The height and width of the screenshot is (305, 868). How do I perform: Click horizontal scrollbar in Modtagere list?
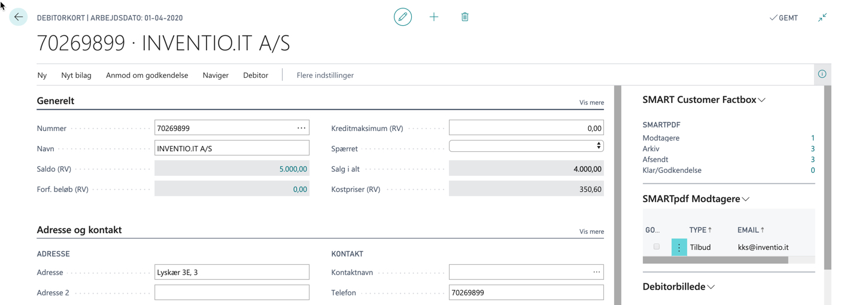[715, 260]
